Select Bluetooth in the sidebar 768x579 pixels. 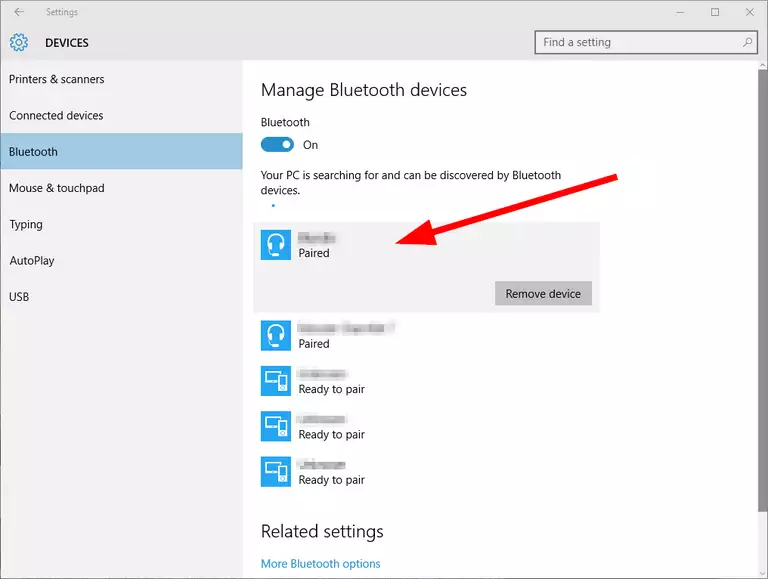click(x=34, y=152)
